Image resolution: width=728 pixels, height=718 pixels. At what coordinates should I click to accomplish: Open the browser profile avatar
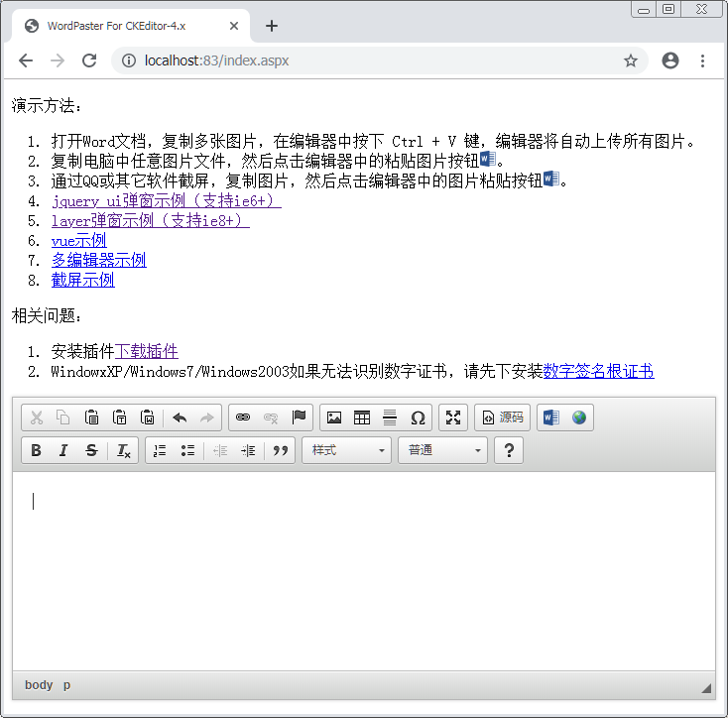click(x=670, y=60)
